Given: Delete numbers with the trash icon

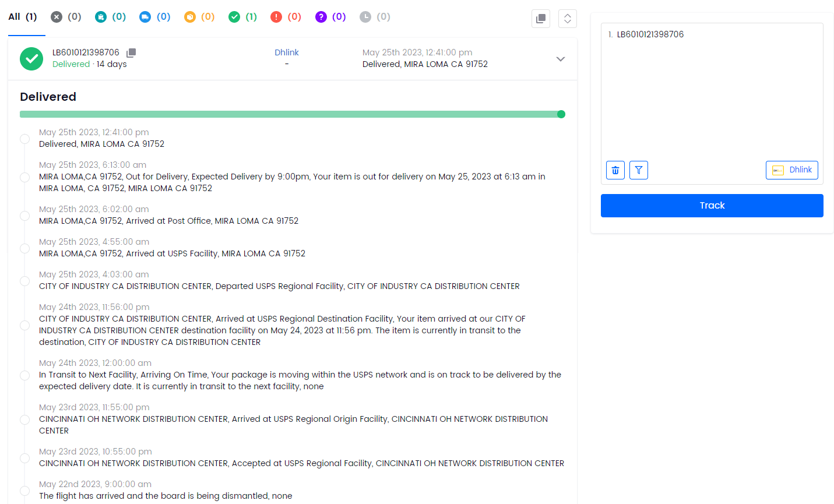Looking at the screenshot, I should 615,170.
